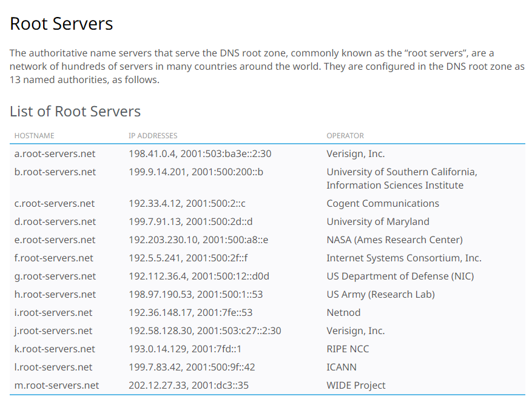The height and width of the screenshot is (402, 532).
Task: Click the WIDE Project operator entry
Action: click(356, 386)
